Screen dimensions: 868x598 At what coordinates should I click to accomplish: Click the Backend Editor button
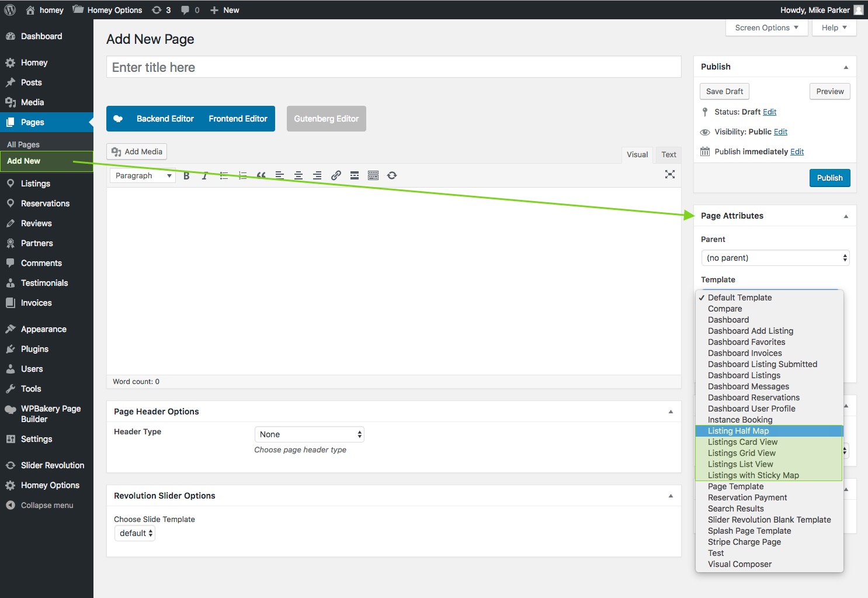[165, 119]
